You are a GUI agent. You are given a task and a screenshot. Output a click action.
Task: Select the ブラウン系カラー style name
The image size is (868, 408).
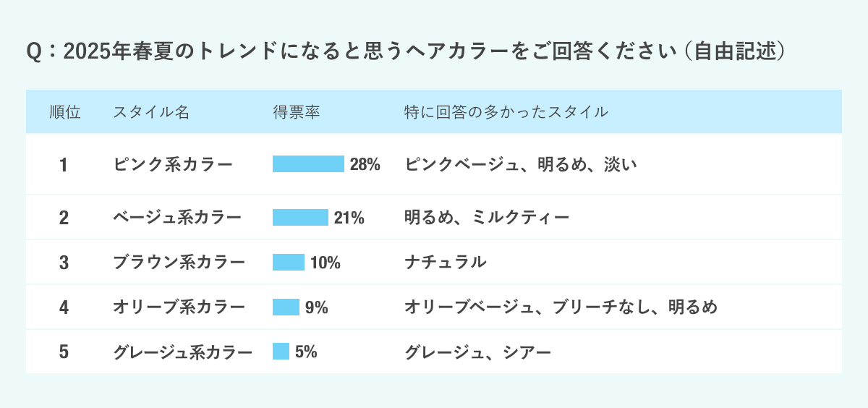179,262
